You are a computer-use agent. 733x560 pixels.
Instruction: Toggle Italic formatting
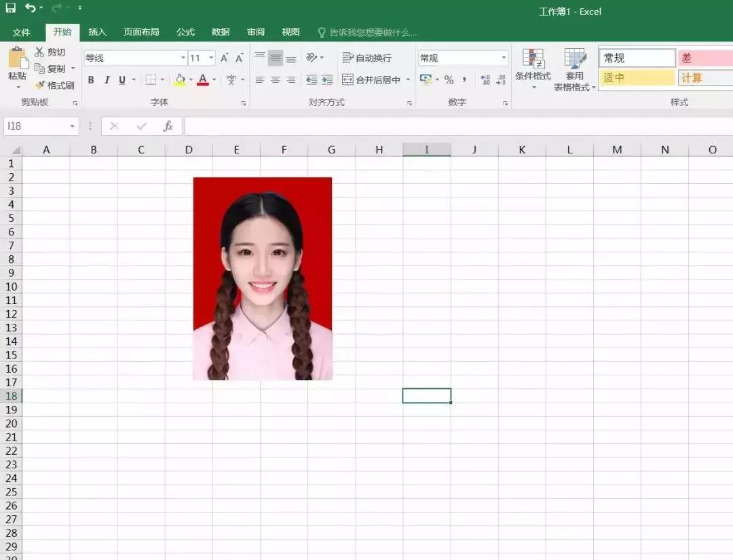(x=107, y=80)
